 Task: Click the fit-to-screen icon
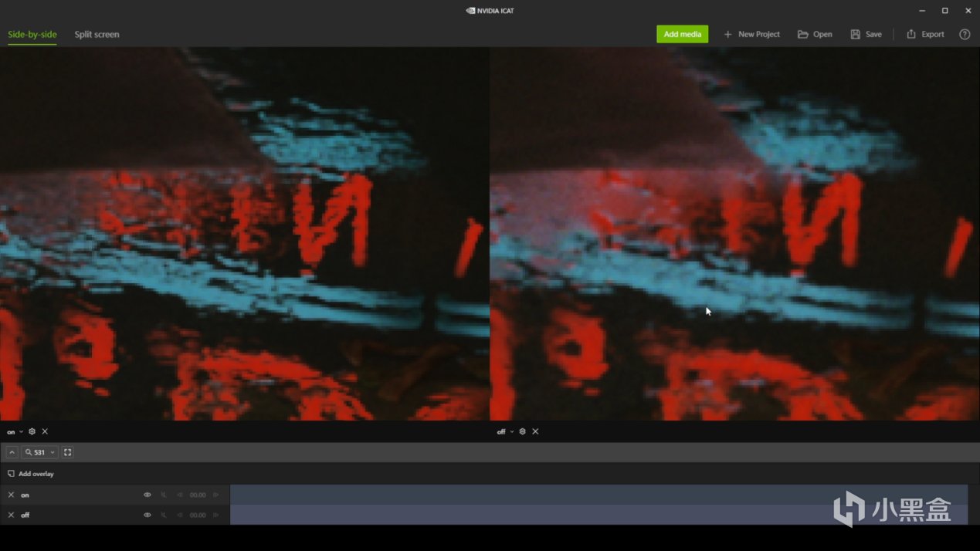[x=67, y=452]
